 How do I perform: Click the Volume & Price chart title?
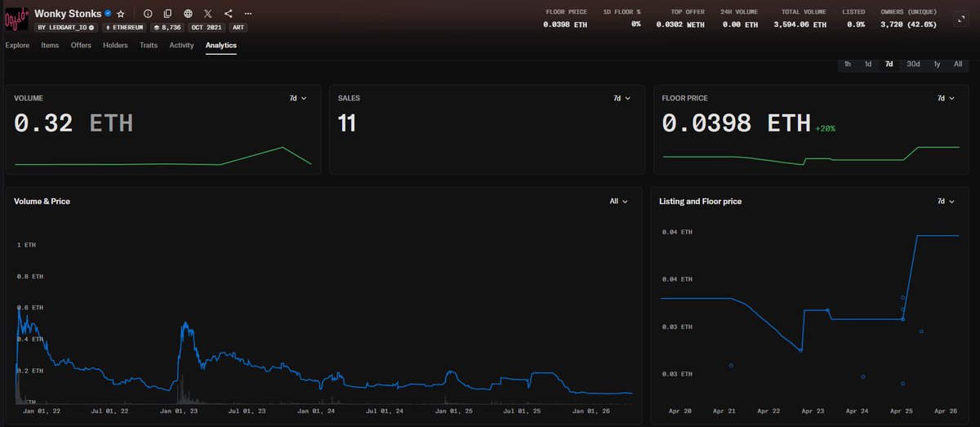point(42,201)
